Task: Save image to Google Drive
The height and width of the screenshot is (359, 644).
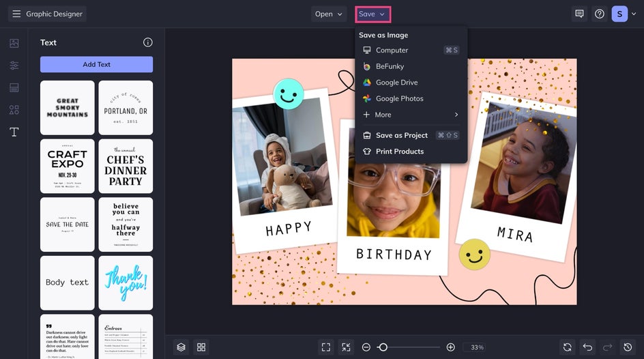Action: 411,82
